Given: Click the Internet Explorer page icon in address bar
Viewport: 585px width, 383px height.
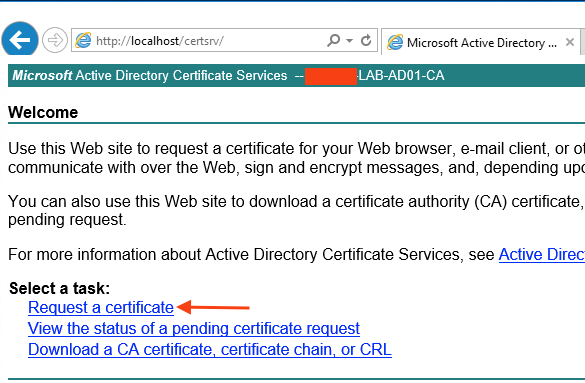Looking at the screenshot, I should [x=83, y=40].
